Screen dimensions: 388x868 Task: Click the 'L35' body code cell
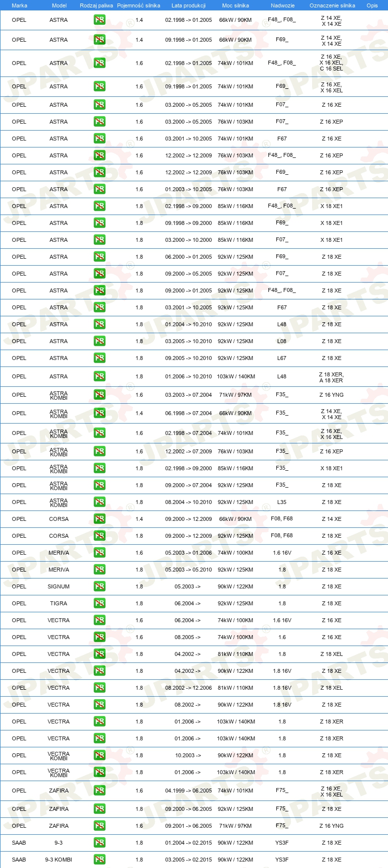coord(282,502)
